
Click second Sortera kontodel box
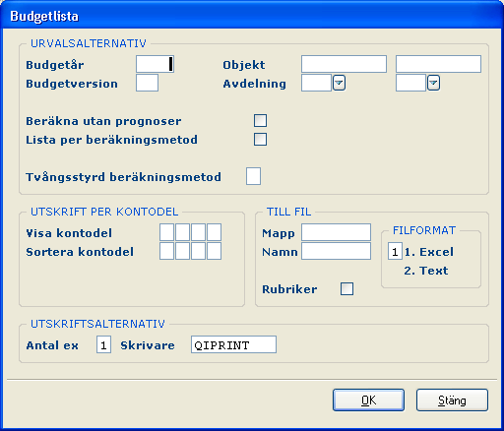tap(182, 251)
